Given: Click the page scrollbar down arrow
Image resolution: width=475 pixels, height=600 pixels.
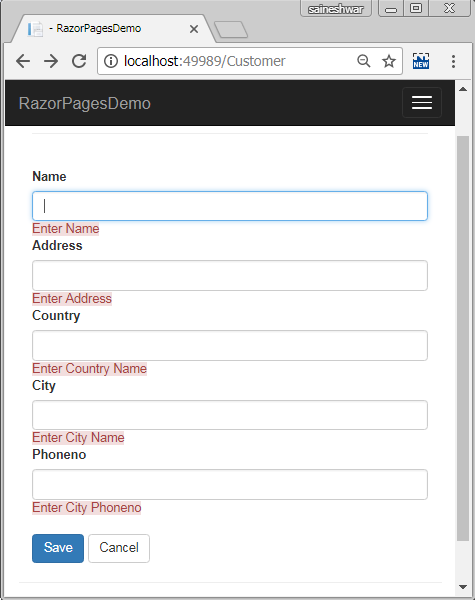Looking at the screenshot, I should [463, 587].
